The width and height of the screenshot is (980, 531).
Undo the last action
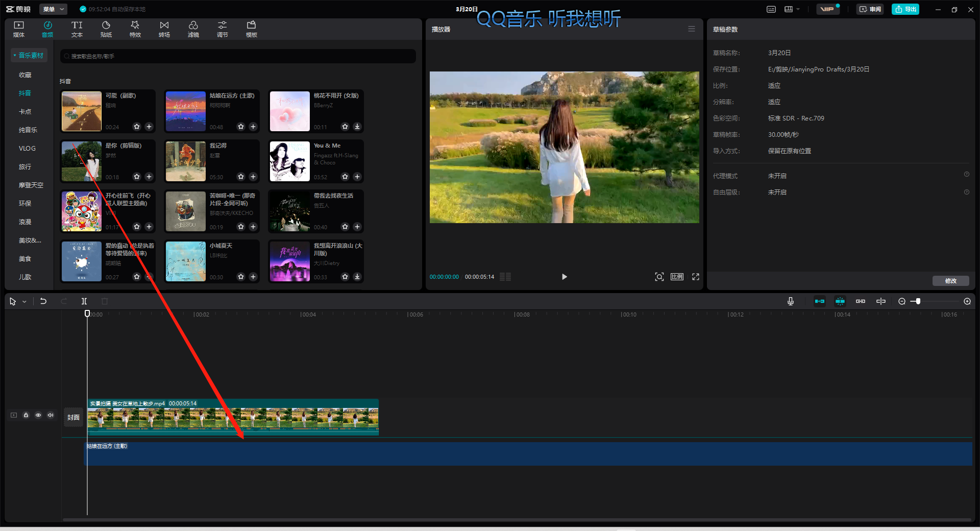[x=43, y=301]
